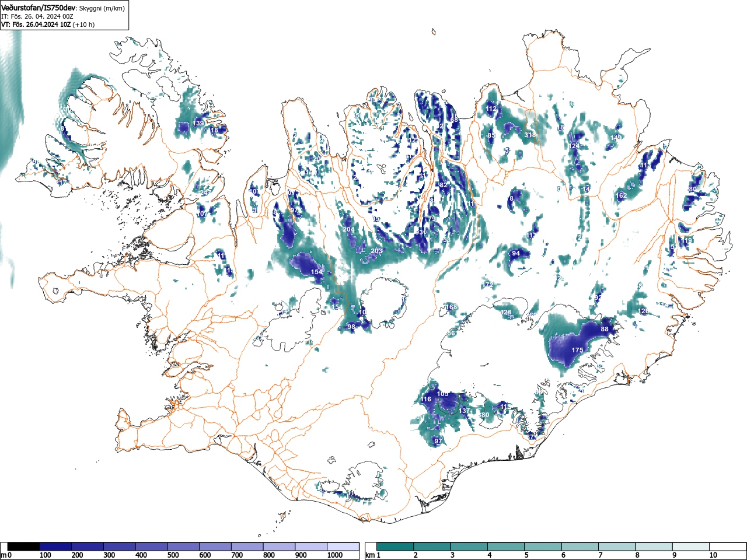Click the '1000' tick on metre legend
Viewport: 747px width, 560px height.
pos(335,555)
